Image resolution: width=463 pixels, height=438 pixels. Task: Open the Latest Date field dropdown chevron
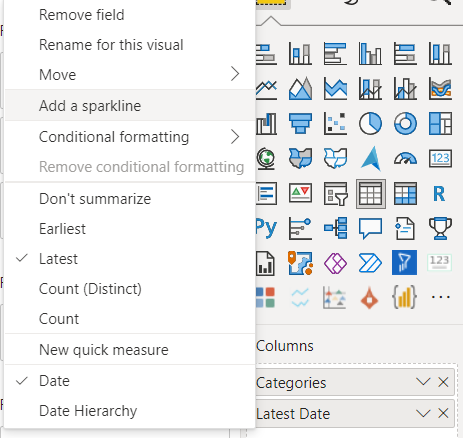point(423,413)
